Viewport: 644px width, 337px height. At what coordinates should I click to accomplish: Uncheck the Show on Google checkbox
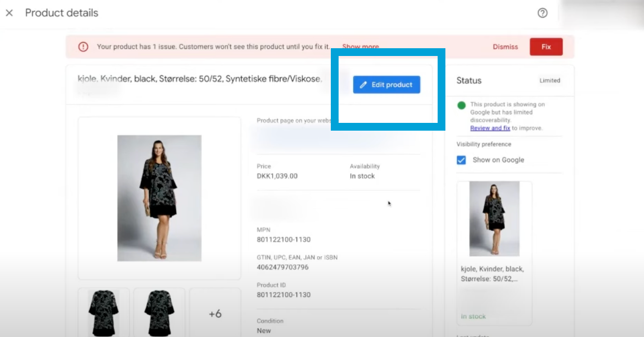[x=461, y=160]
